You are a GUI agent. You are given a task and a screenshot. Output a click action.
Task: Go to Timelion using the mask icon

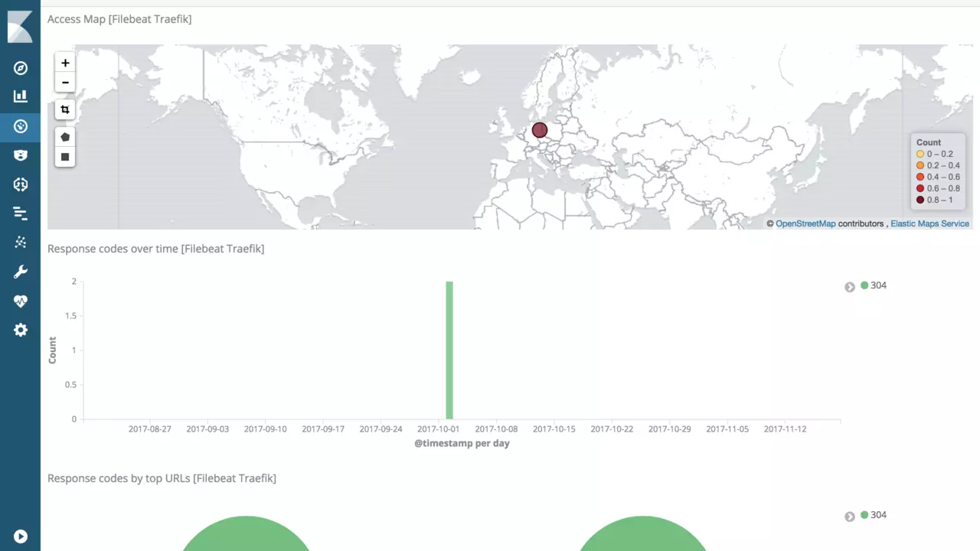[21, 155]
